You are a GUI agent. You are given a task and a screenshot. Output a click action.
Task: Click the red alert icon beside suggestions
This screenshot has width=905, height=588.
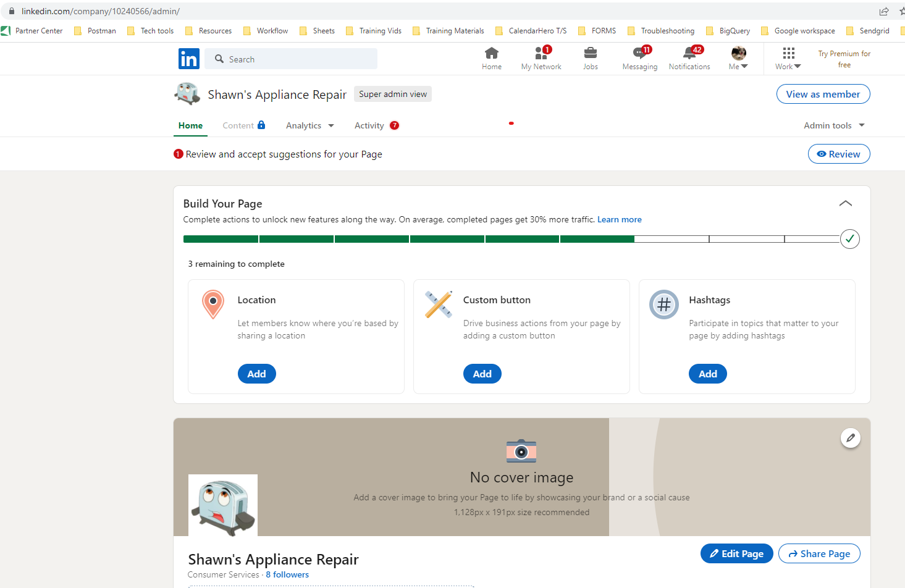tap(179, 154)
